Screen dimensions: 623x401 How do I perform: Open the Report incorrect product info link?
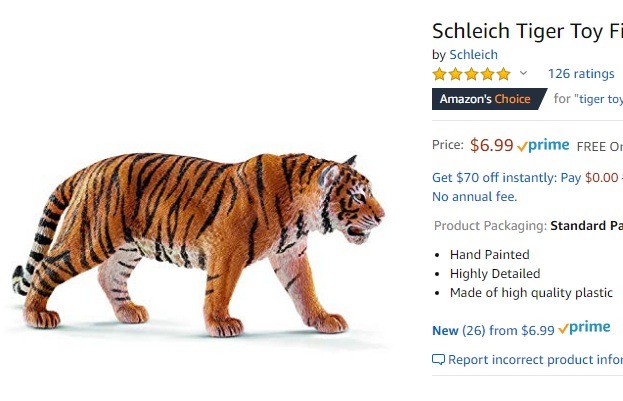point(535,360)
